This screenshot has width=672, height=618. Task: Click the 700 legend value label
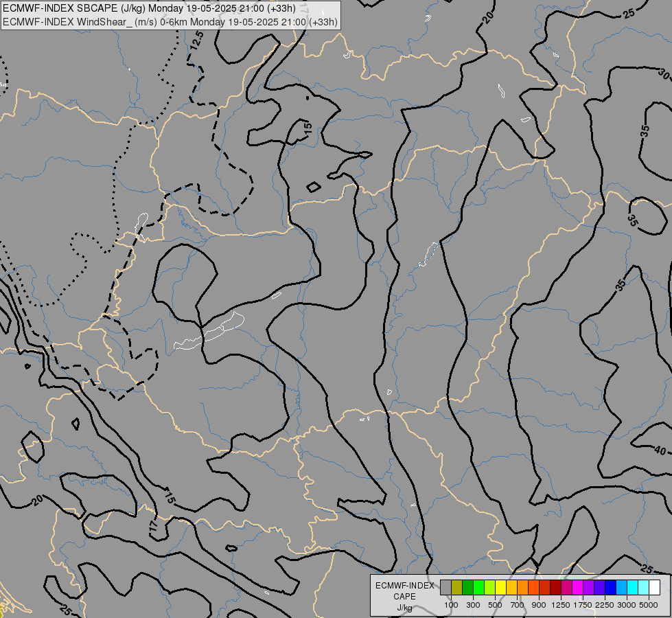click(518, 605)
